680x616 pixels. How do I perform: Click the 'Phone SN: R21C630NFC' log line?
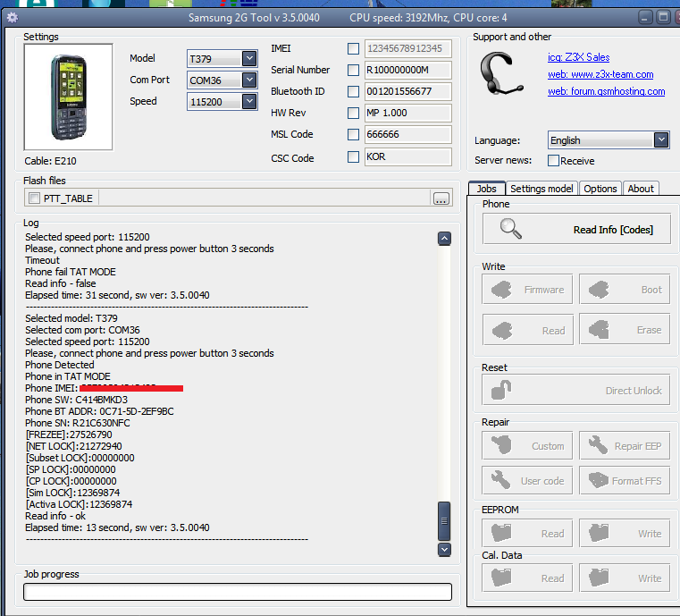tap(78, 423)
